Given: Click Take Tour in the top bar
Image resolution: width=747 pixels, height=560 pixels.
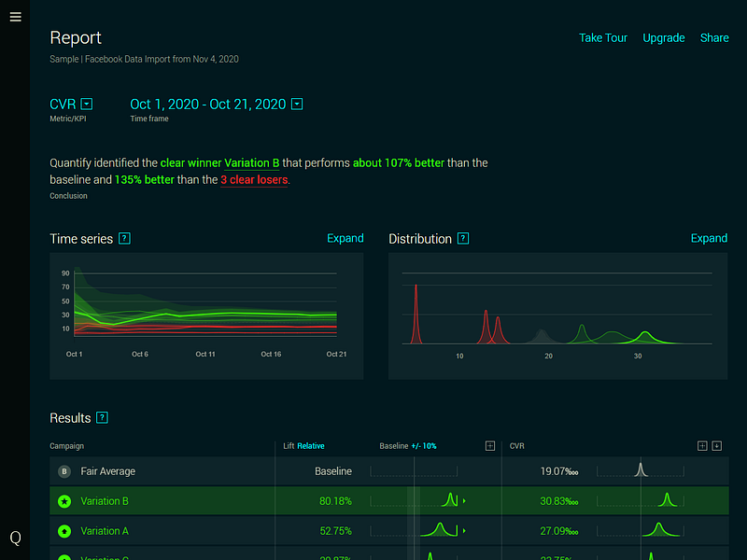Looking at the screenshot, I should (x=602, y=37).
